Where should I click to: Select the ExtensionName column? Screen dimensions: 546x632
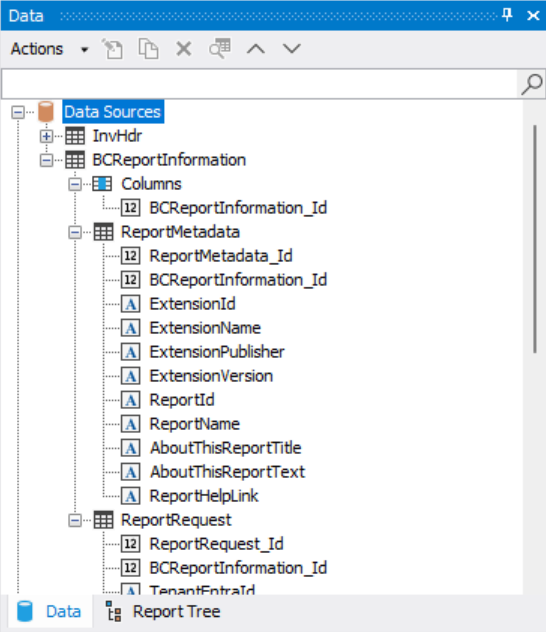205,328
